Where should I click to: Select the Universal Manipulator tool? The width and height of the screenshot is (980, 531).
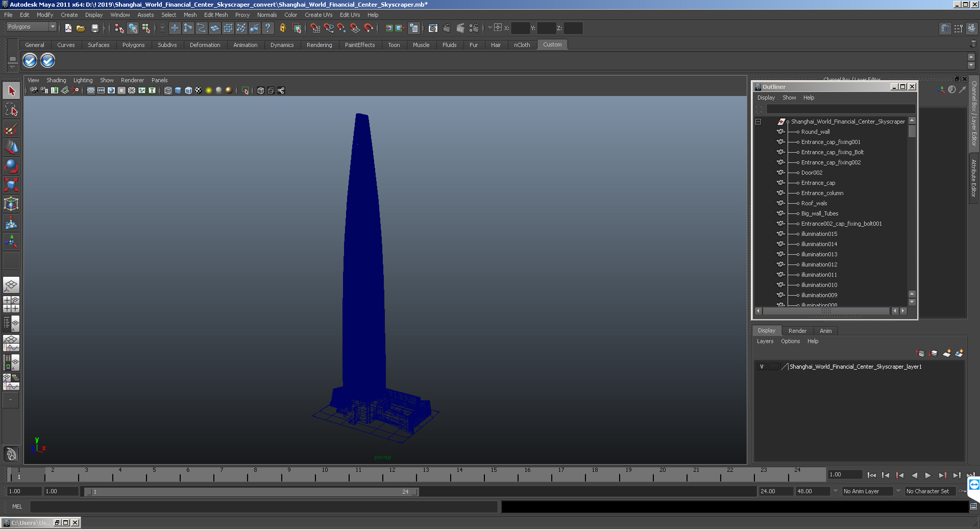pyautogui.click(x=11, y=204)
